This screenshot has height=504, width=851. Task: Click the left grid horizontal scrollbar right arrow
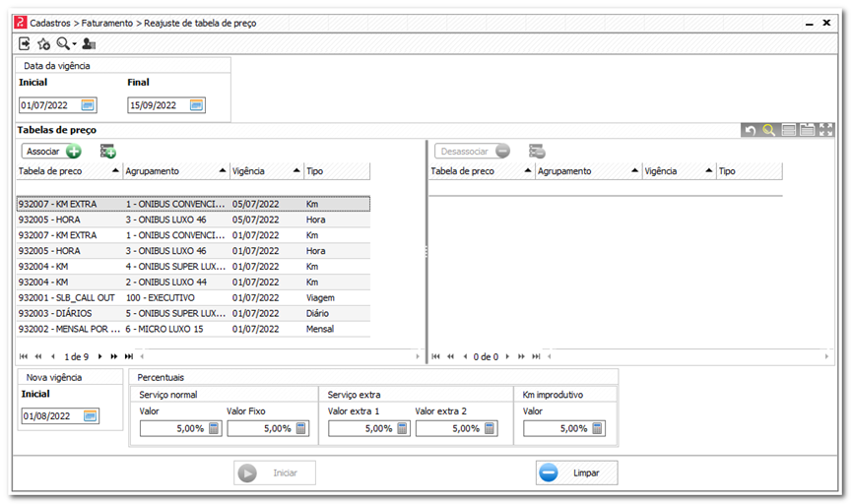point(418,356)
